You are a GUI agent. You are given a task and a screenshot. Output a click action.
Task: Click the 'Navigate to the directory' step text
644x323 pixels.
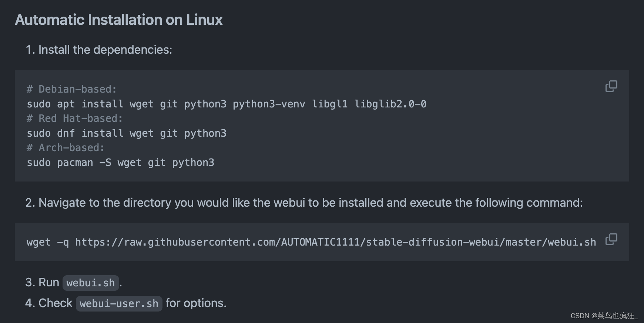[x=311, y=203]
